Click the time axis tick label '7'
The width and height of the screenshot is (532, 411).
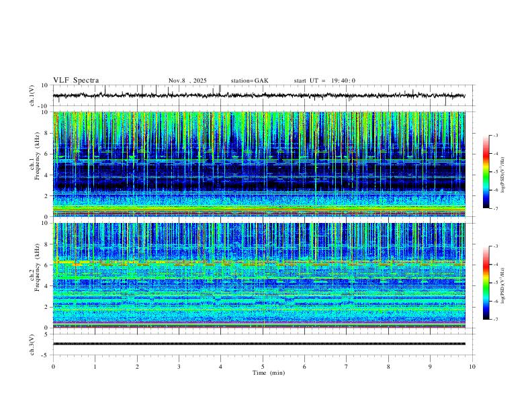[x=347, y=367]
